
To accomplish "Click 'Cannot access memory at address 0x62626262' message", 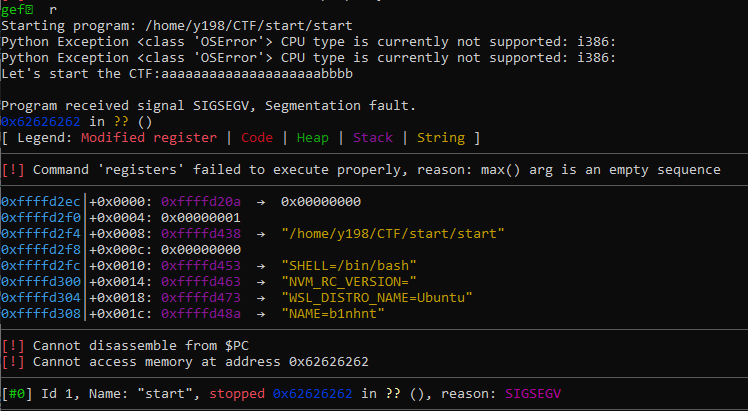I will (x=185, y=362).
